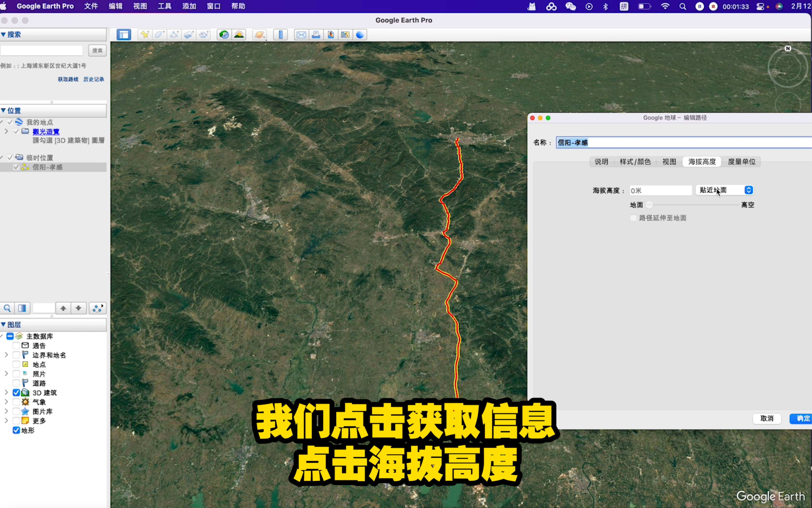Open the 添加 menu
Viewport: 812px width, 508px height.
(x=189, y=6)
